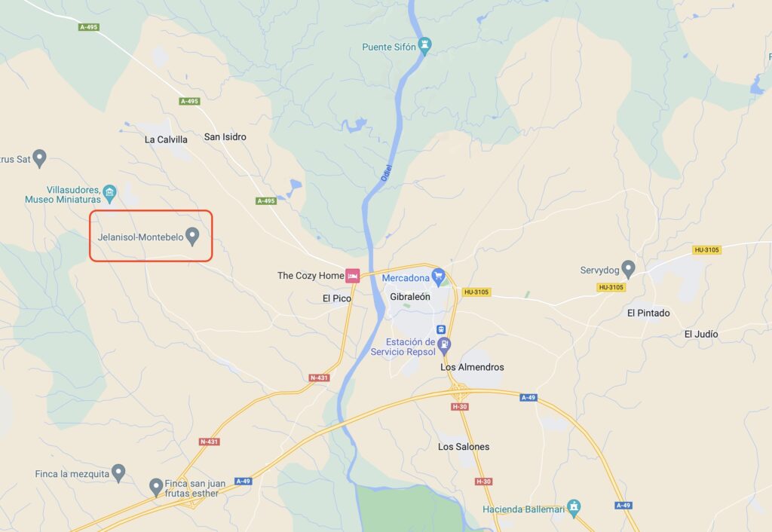Click the La Calvilla place label
The image size is (772, 532).
pos(166,139)
